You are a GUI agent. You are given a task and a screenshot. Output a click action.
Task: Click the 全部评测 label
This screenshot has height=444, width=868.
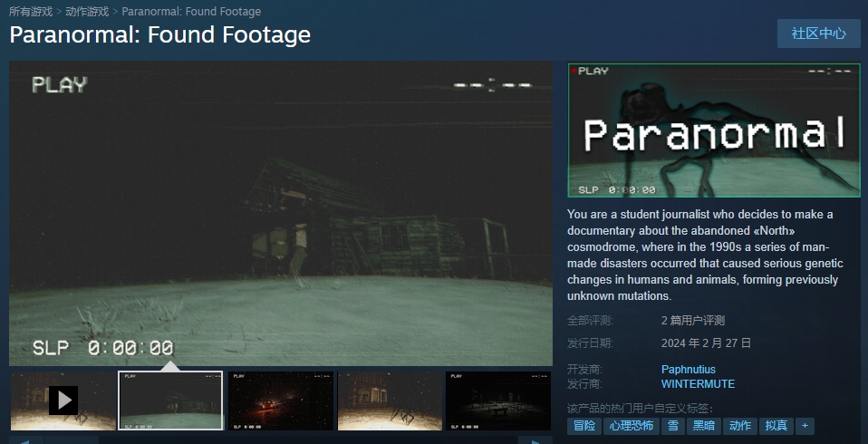tap(590, 321)
